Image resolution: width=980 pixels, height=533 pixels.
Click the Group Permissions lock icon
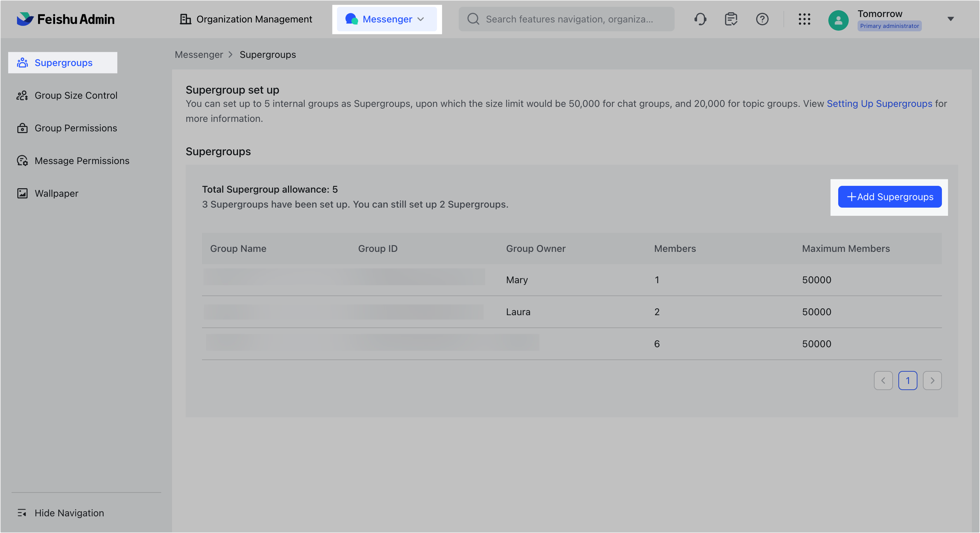(22, 128)
